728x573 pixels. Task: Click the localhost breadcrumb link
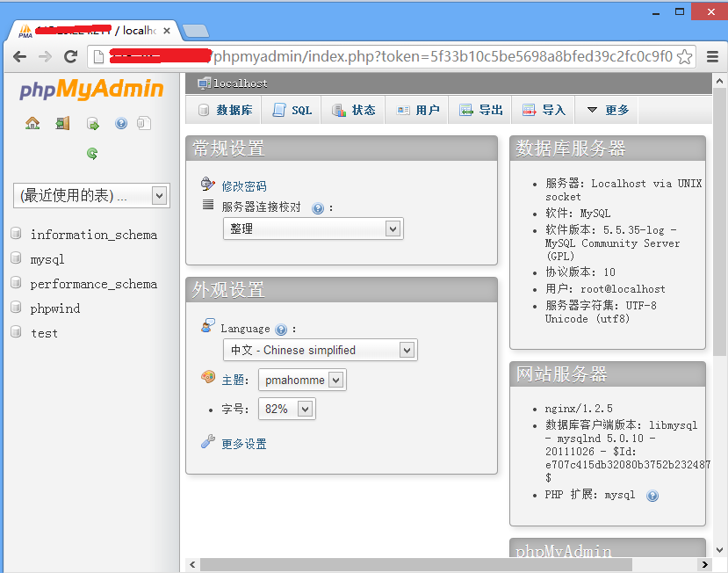click(x=241, y=83)
